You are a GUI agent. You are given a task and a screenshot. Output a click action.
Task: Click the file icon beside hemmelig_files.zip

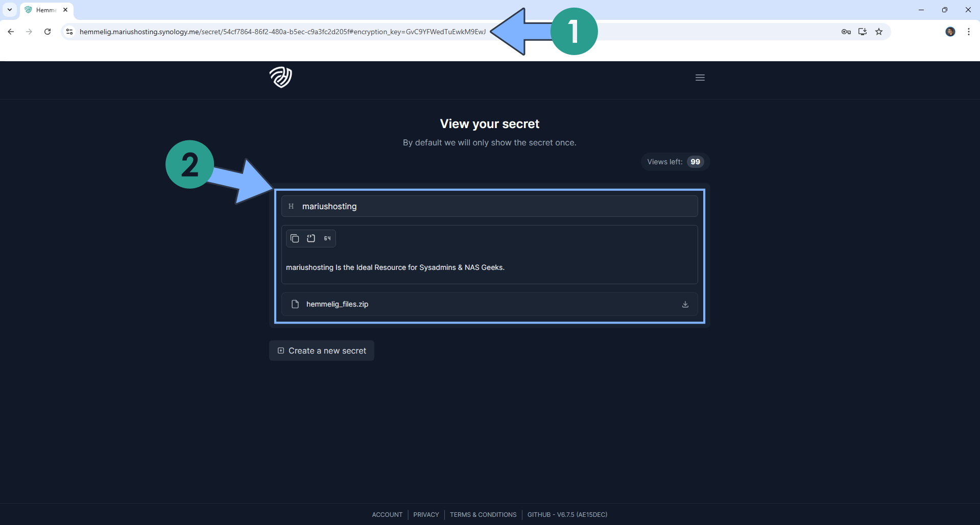click(295, 304)
